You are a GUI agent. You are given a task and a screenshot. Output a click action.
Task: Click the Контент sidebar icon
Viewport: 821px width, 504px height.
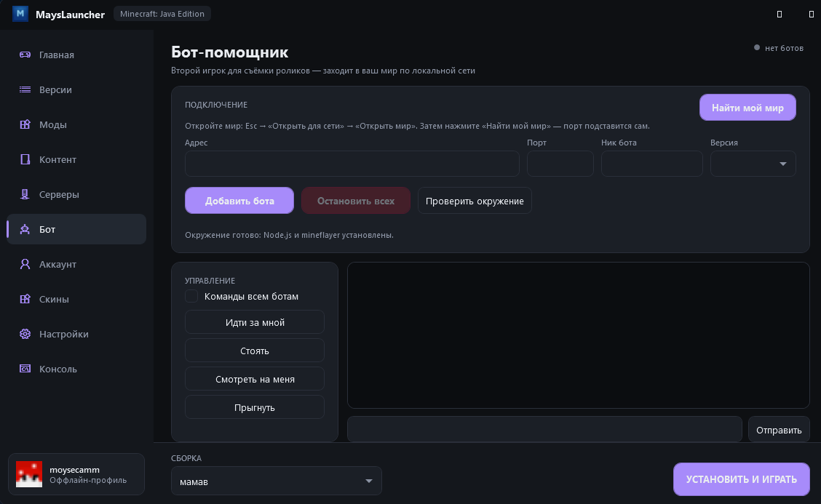click(25, 159)
